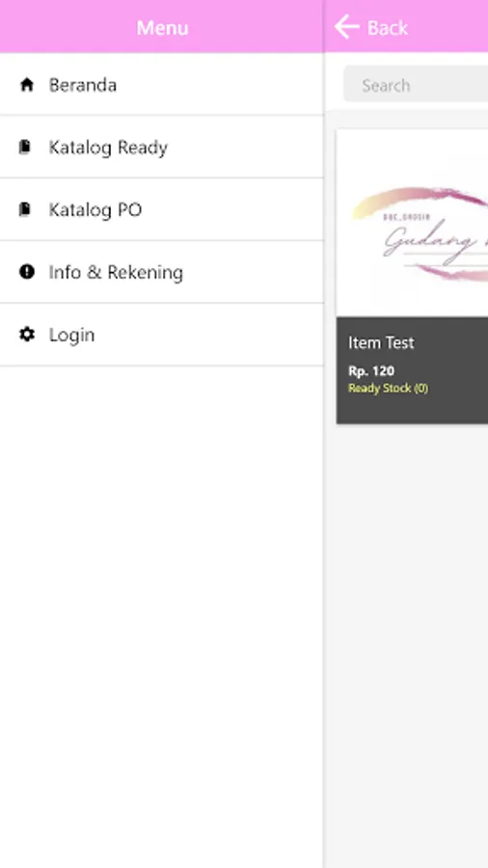The image size is (488, 868).
Task: Click the gear icon beside Login
Action: [27, 335]
